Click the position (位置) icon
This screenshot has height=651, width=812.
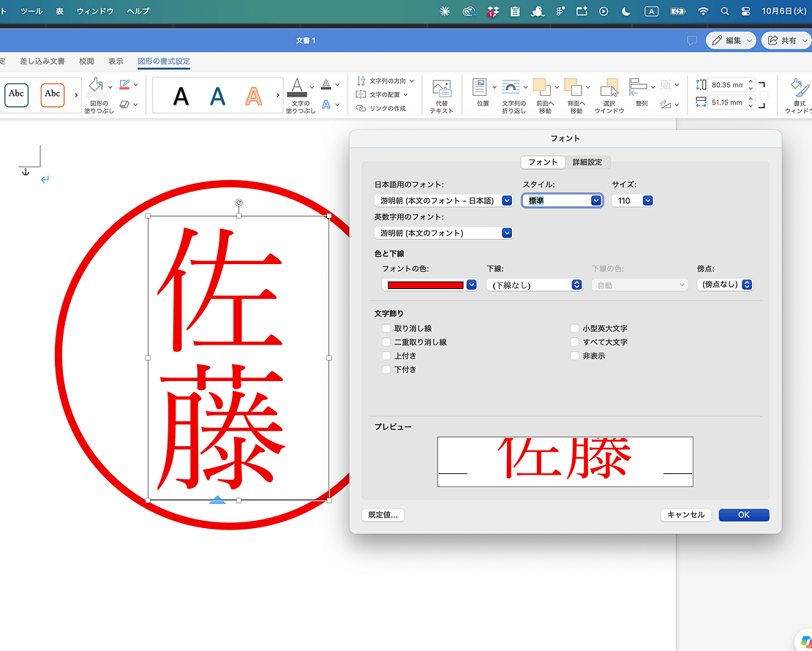coord(480,88)
